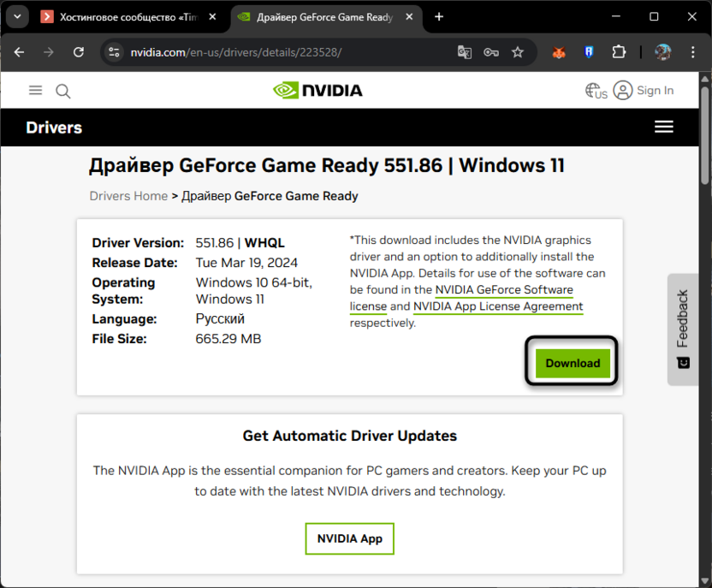The height and width of the screenshot is (588, 712).
Task: Click the page scrollbar thumb
Action: coord(705,135)
